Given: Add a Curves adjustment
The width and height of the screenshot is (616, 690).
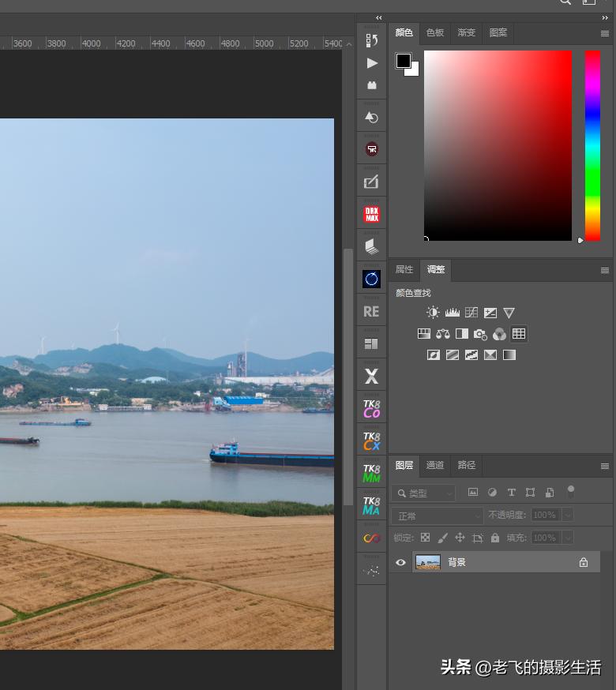Looking at the screenshot, I should point(471,313).
